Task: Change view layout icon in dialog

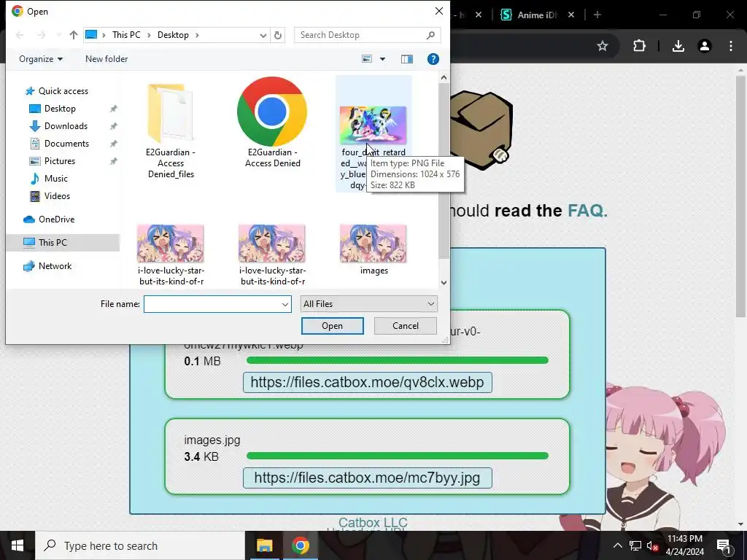Action: click(x=367, y=59)
